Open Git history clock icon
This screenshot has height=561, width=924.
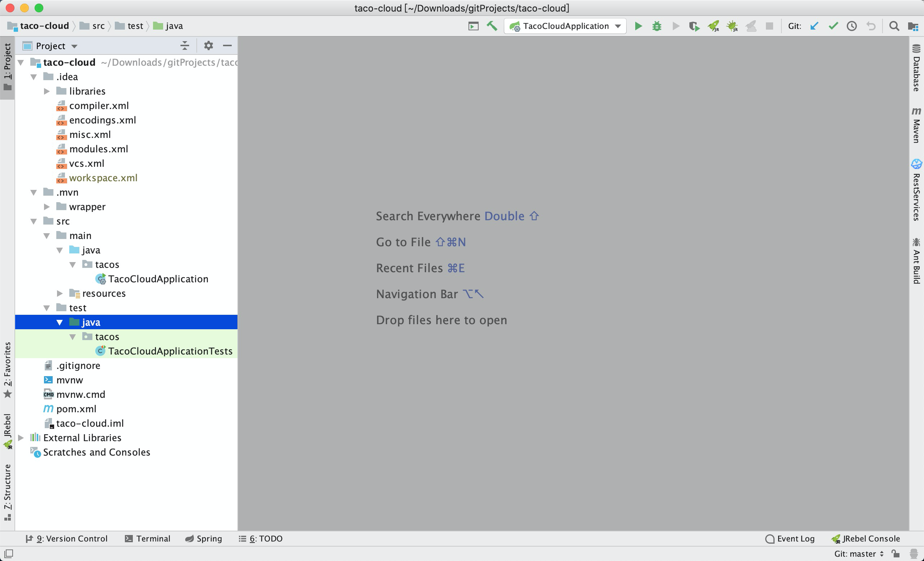(x=851, y=26)
